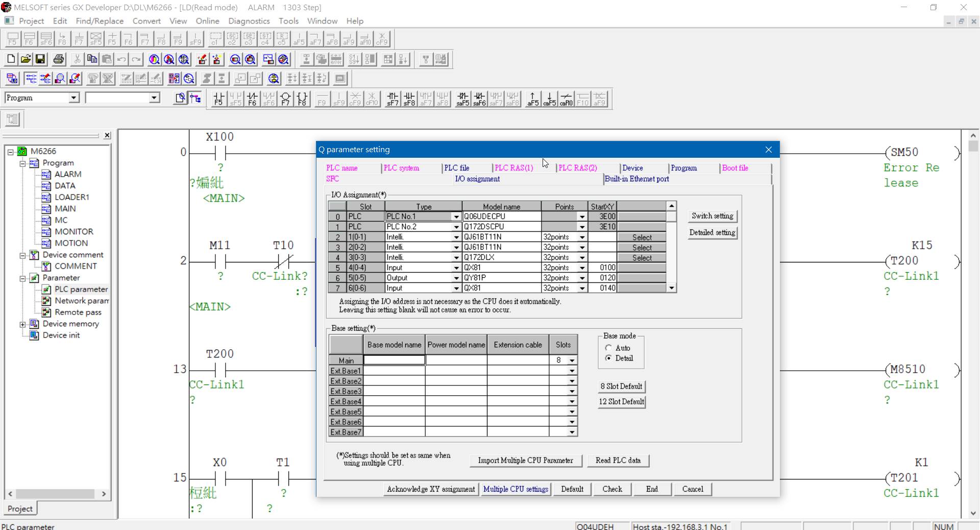Click the Print icon in toolbar
Viewport: 980px width, 530px height.
59,59
